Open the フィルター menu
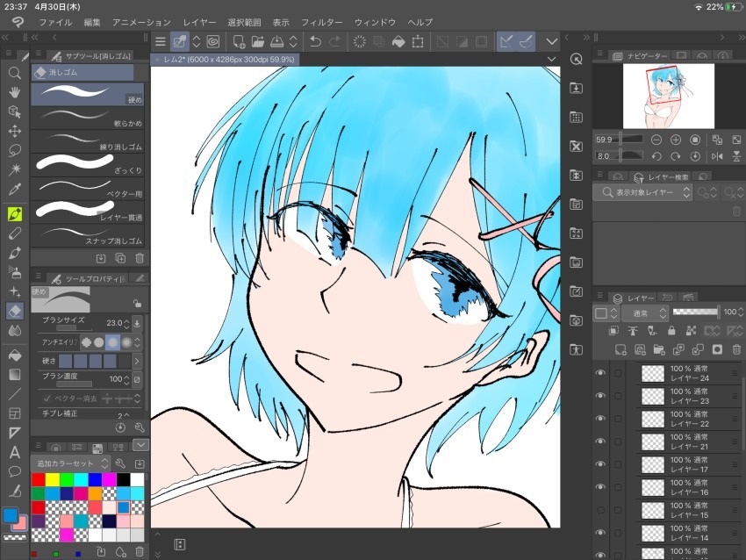746x560 pixels. (x=322, y=23)
